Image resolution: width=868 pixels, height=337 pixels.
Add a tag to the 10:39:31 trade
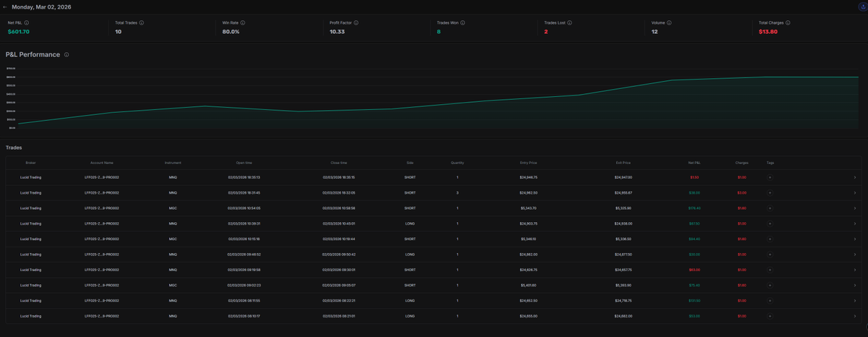[770, 223]
